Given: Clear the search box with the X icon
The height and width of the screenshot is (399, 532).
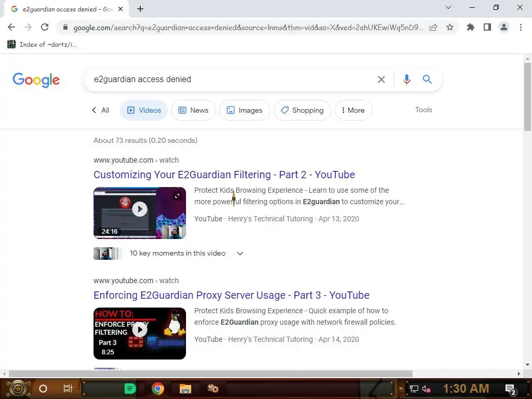Looking at the screenshot, I should click(x=381, y=79).
